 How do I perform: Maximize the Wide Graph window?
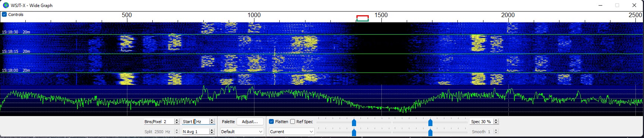tap(617, 5)
